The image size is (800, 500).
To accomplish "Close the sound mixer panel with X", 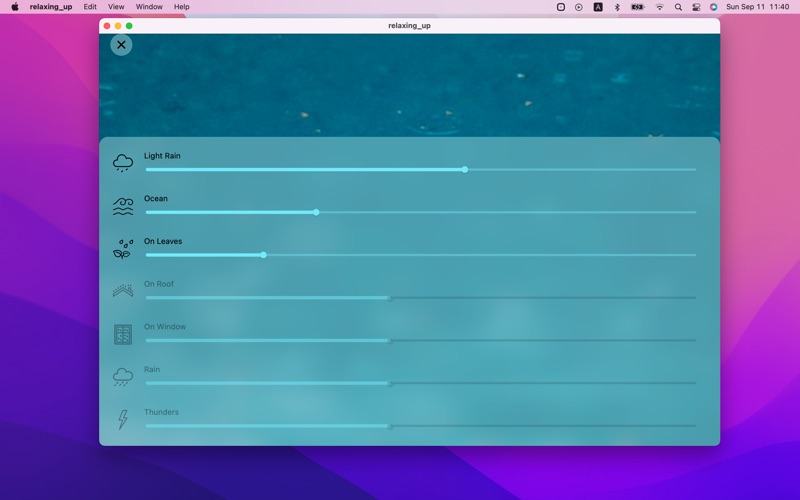I will click(121, 45).
